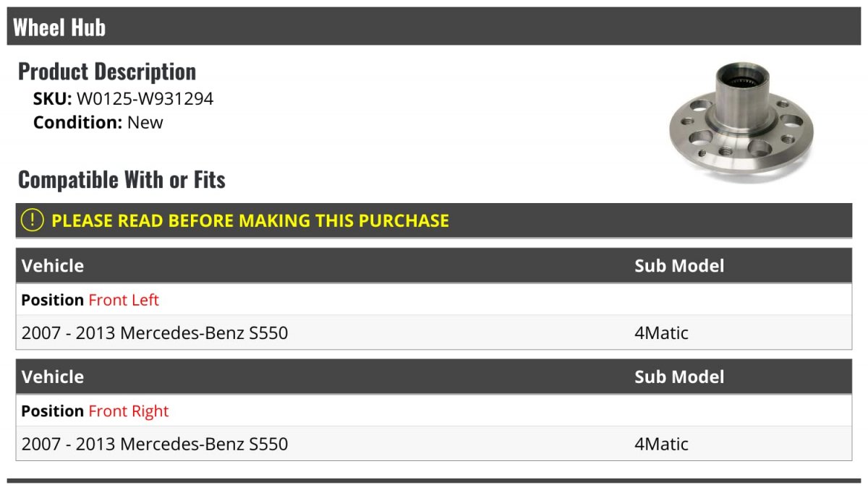Click the bold "SKU:" label
The width and height of the screenshot is (868, 490).
click(52, 99)
